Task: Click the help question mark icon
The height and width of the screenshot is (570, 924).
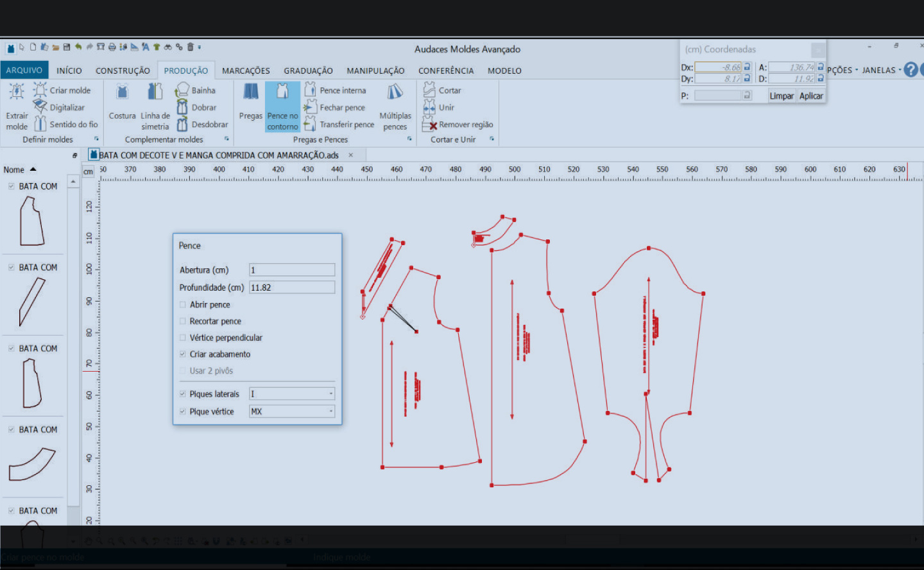Action: pos(911,69)
